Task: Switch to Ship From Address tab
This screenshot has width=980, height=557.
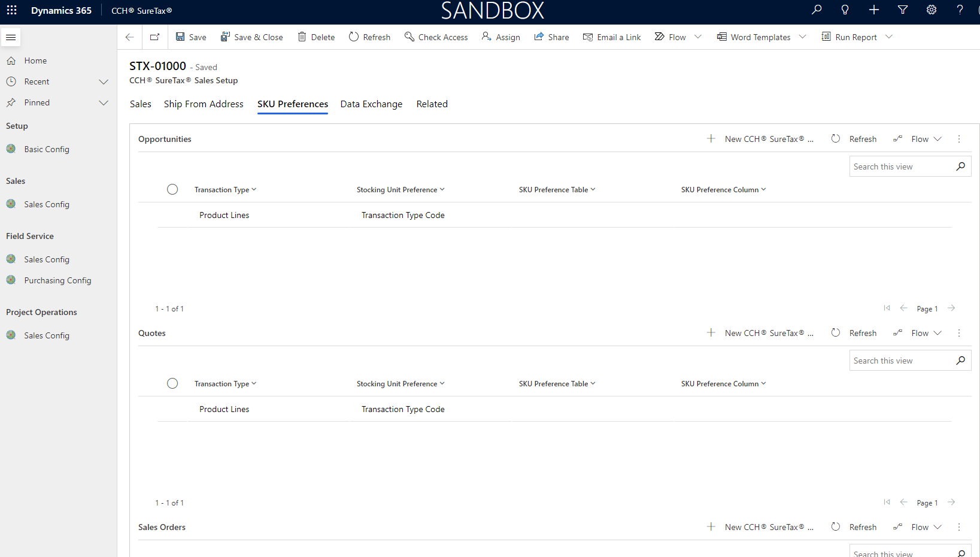Action: pos(204,104)
